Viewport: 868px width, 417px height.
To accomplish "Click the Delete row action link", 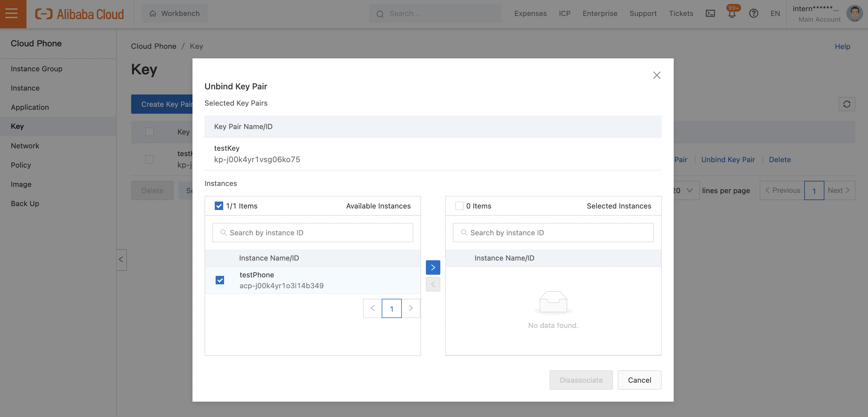I will [779, 159].
